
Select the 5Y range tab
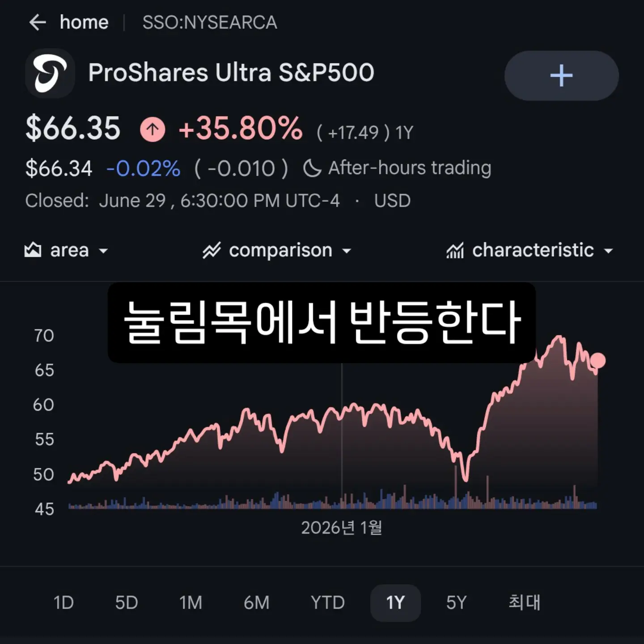click(x=456, y=602)
